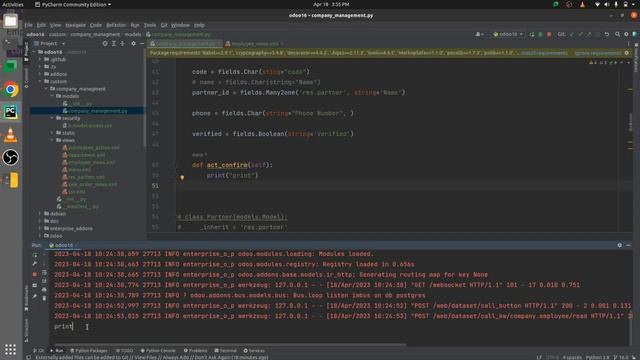Open the Project view dropdown
The height and width of the screenshot is (360, 640).
[49, 43]
